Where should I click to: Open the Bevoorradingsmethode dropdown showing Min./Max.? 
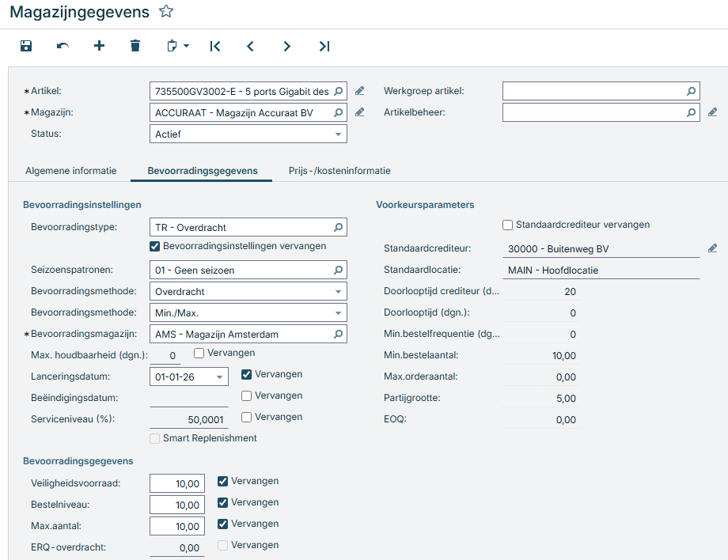click(x=338, y=312)
